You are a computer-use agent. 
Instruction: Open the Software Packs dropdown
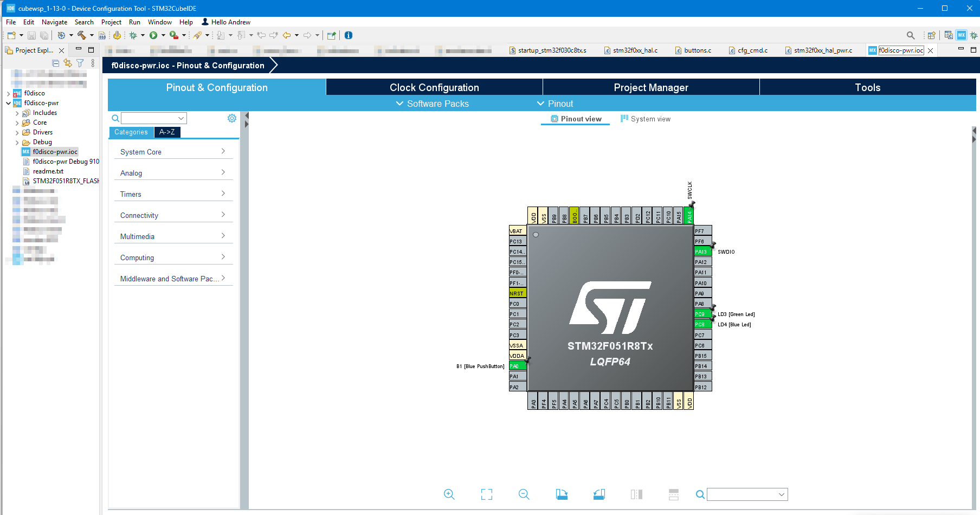[x=432, y=104]
